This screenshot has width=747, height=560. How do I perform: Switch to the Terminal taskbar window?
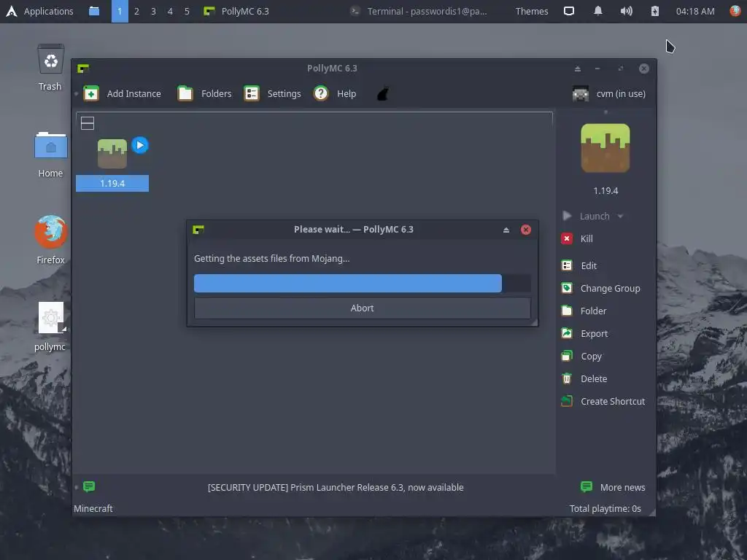click(x=418, y=11)
